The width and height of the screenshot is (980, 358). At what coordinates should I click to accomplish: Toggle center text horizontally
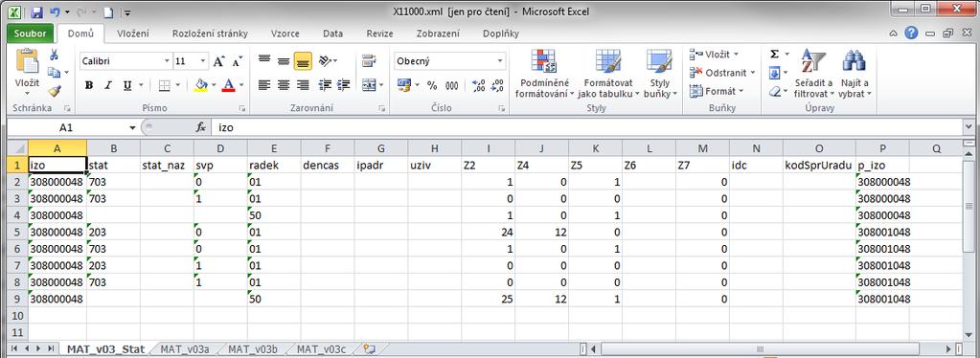click(284, 85)
